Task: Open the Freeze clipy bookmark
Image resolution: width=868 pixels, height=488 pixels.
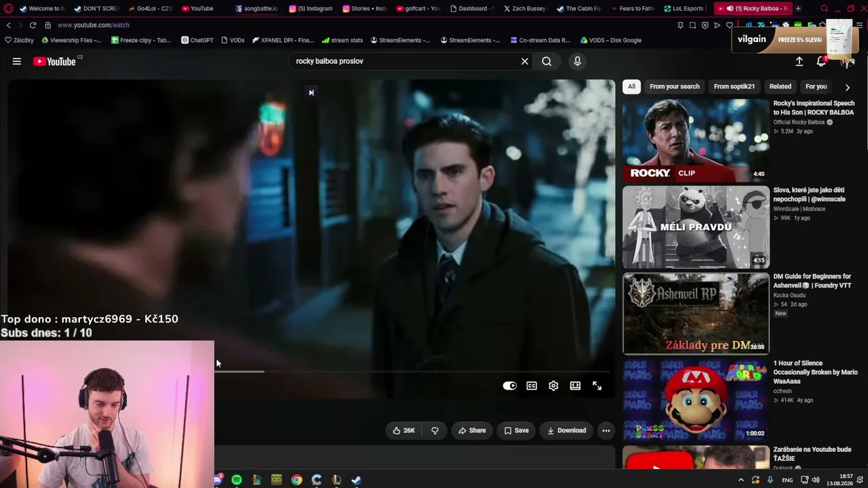Action: click(x=141, y=40)
